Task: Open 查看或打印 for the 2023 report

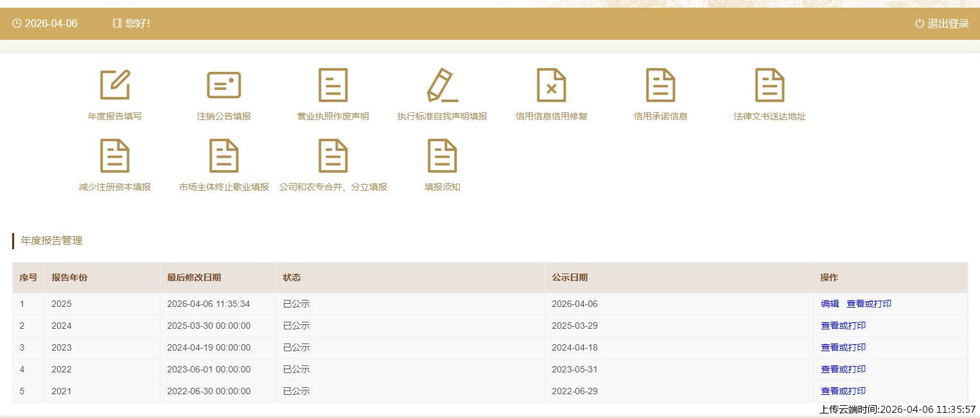Action: click(x=843, y=347)
